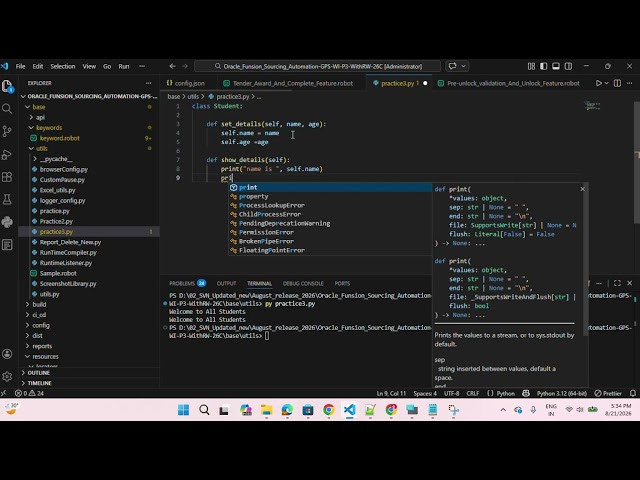Viewport: 640px width, 480px height.
Task: Open the Accounts icon in activity bar
Action: click(7, 354)
